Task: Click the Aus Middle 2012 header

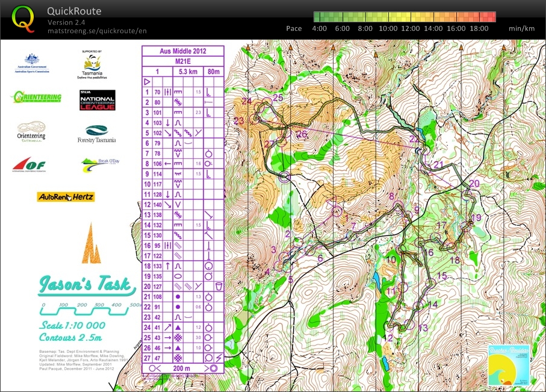Action: [182, 52]
